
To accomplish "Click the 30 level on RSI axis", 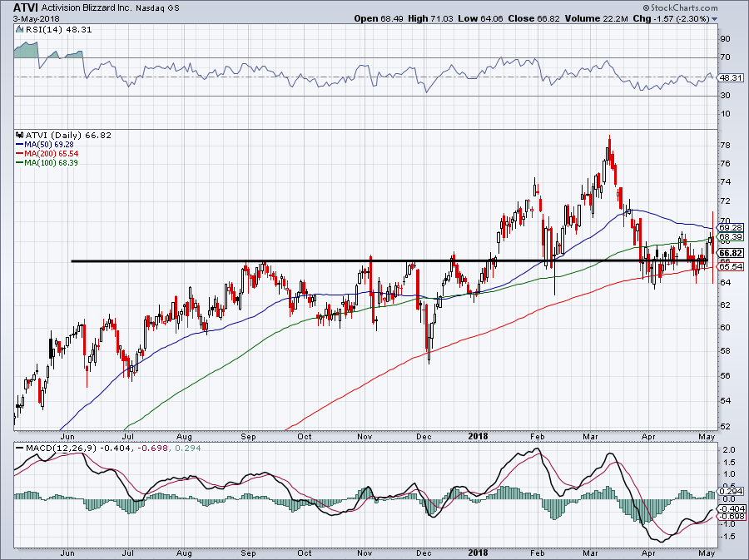I will click(725, 96).
